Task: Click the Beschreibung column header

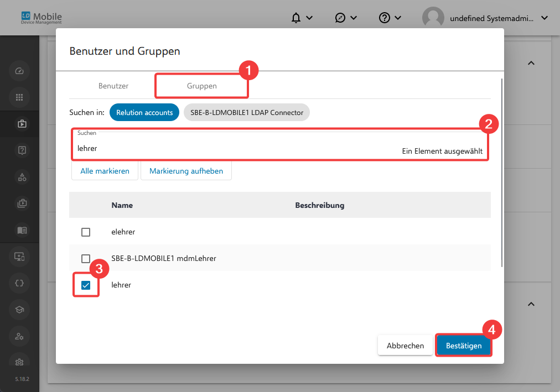Action: tap(320, 205)
